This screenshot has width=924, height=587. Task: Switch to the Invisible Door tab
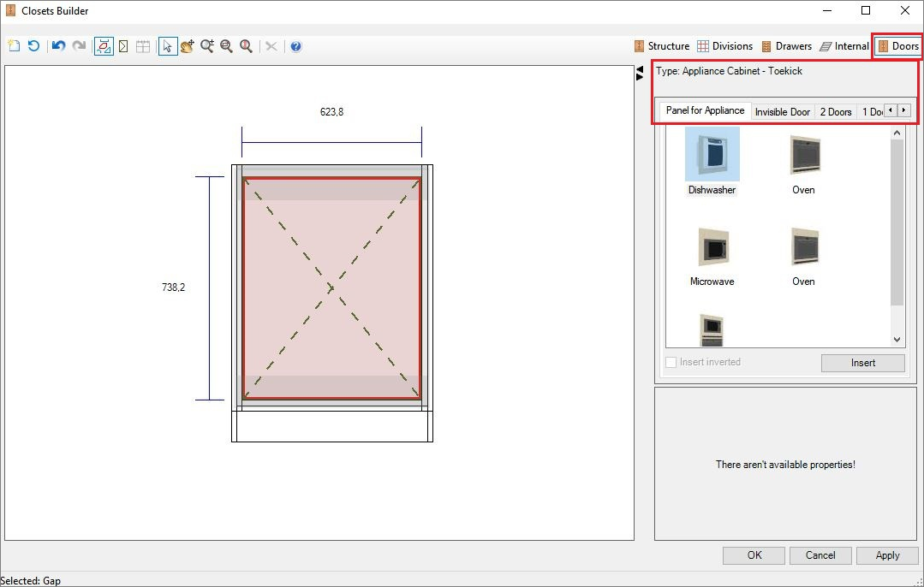(x=782, y=112)
